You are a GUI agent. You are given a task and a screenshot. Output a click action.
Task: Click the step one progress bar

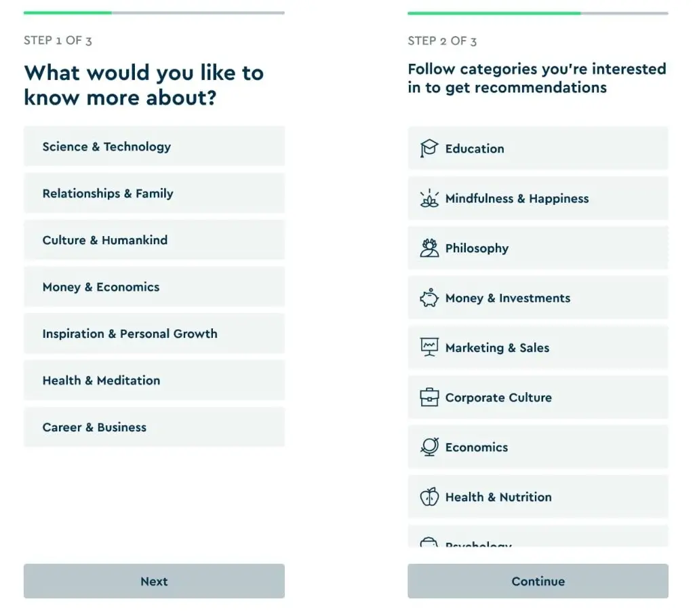[x=154, y=12]
